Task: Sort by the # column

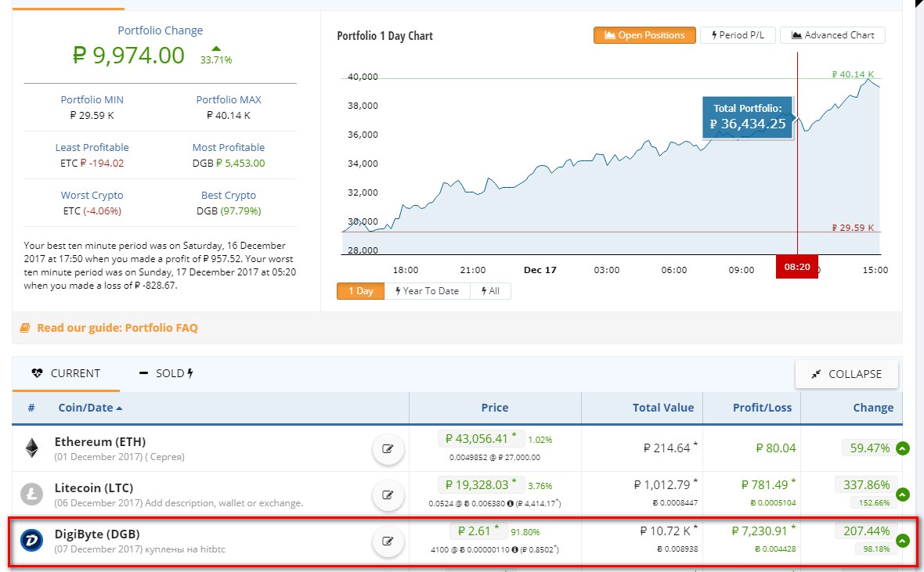Action: pyautogui.click(x=31, y=408)
